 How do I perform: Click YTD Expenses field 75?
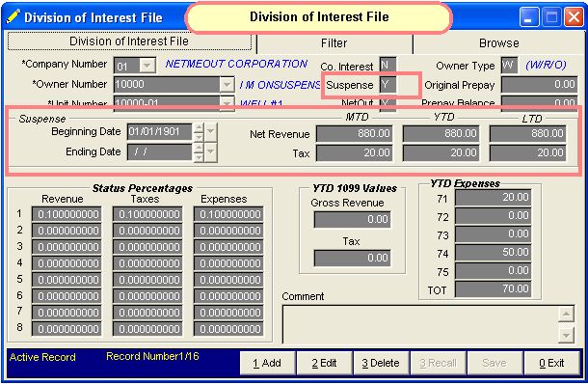pyautogui.click(x=494, y=271)
